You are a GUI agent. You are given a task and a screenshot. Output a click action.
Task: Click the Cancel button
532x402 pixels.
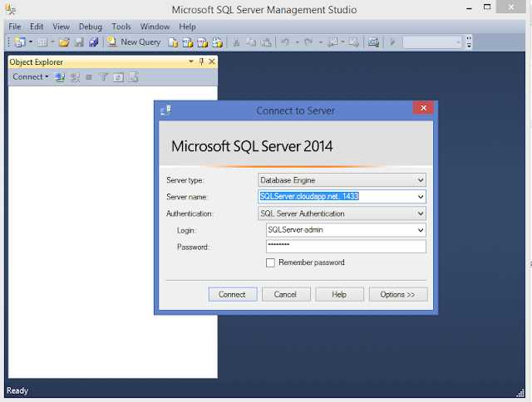point(286,294)
